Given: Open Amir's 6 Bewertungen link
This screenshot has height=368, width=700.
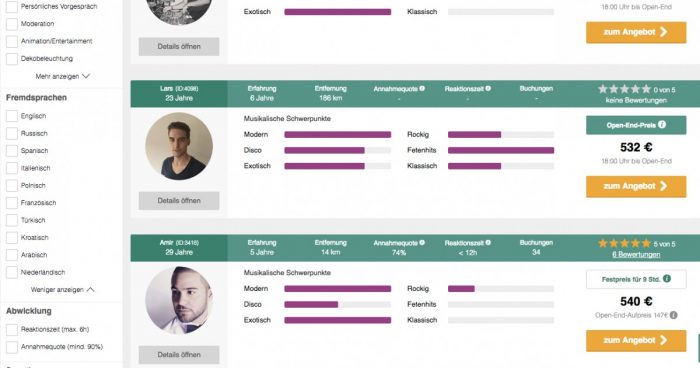Looking at the screenshot, I should [636, 255].
